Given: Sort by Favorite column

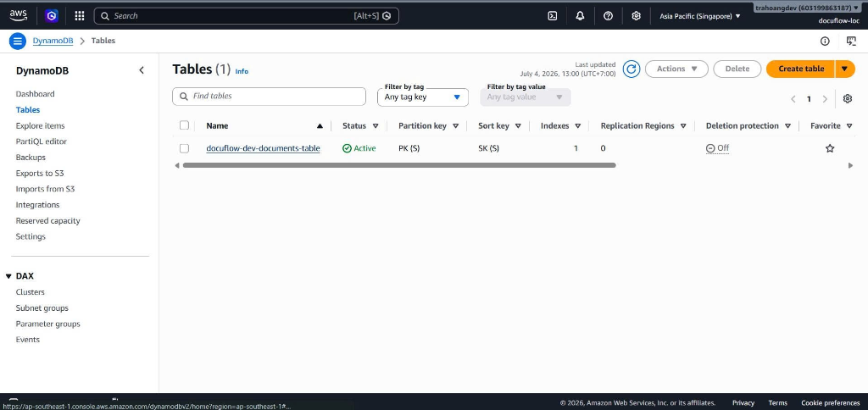Looking at the screenshot, I should coord(831,125).
